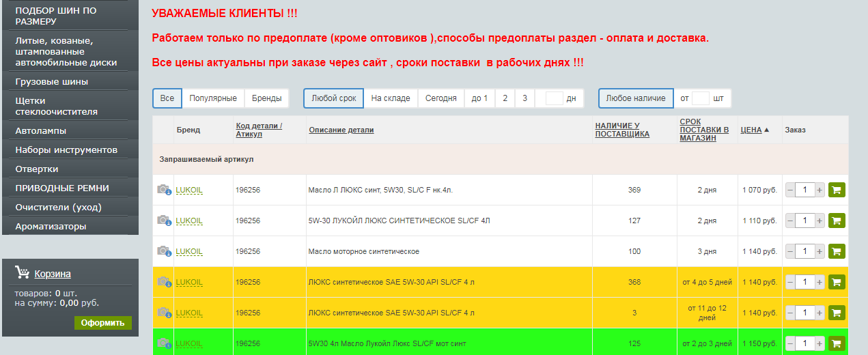Viewport: 868px width, 355px height.
Task: Open Отвертки category
Action: click(x=70, y=169)
